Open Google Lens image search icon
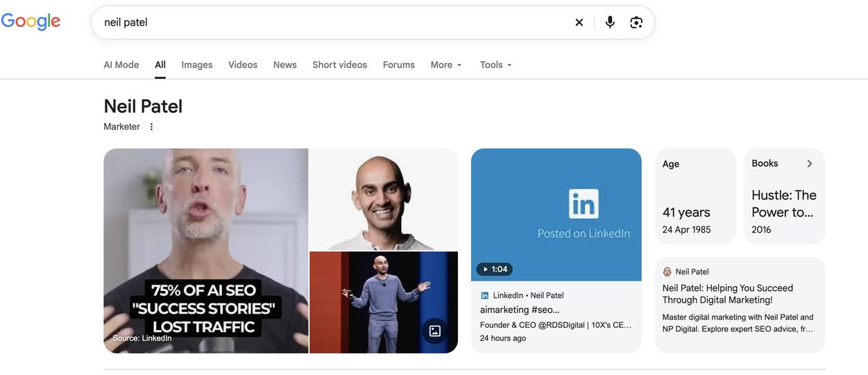The image size is (868, 375). point(636,22)
